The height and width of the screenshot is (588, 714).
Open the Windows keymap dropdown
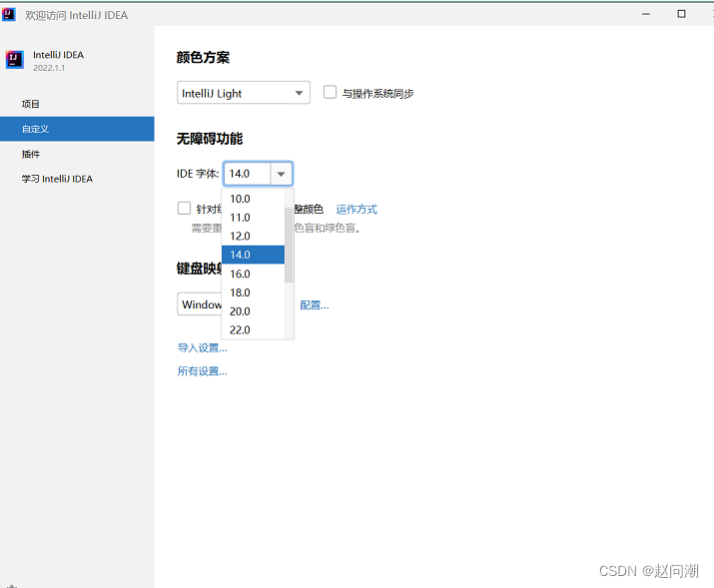200,304
